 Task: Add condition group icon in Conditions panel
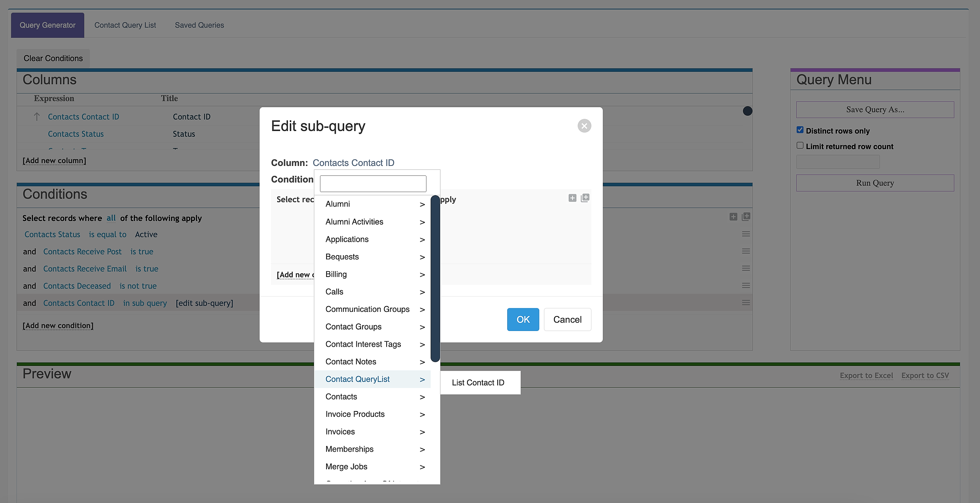(746, 217)
